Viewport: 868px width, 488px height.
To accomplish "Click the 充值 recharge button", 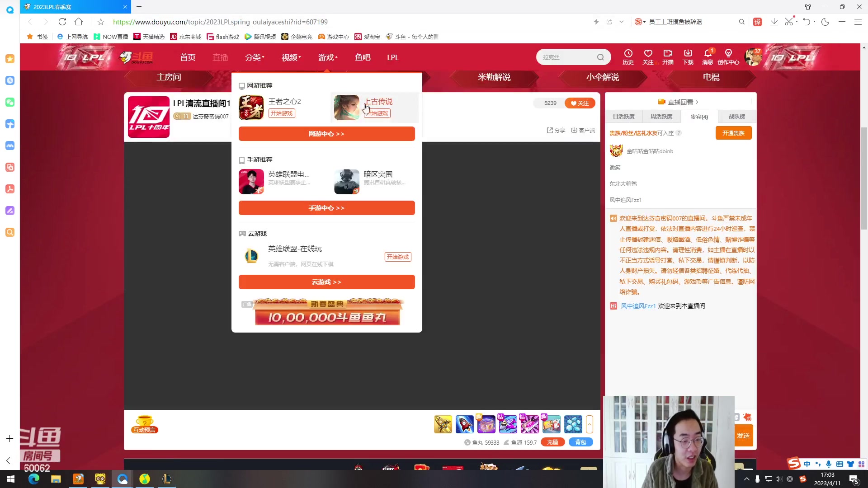I will click(x=552, y=442).
